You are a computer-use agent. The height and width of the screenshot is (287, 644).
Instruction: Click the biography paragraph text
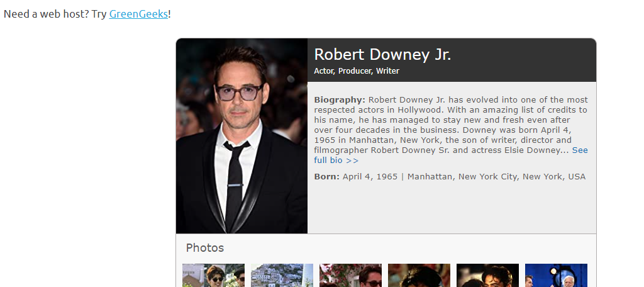pos(451,130)
